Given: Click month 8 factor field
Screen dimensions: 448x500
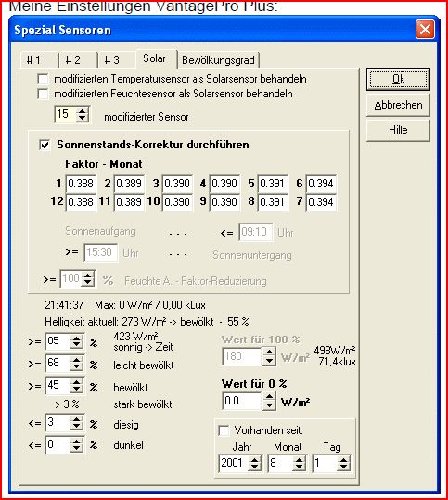Looking at the screenshot, I should [x=273, y=202].
